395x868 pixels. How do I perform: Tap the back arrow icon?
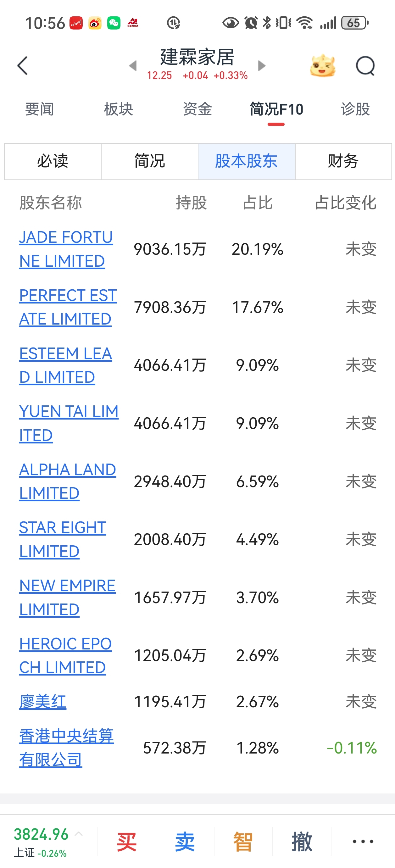pyautogui.click(x=22, y=65)
